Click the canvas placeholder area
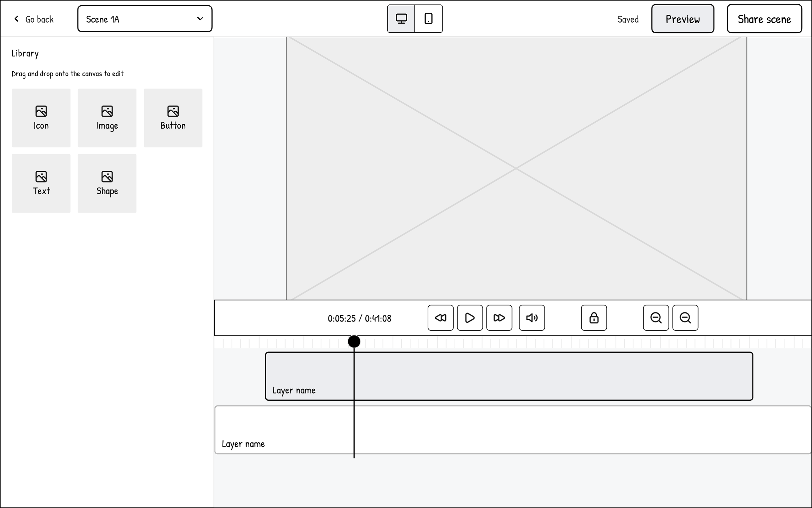Viewport: 812px width, 508px height. pos(516,168)
